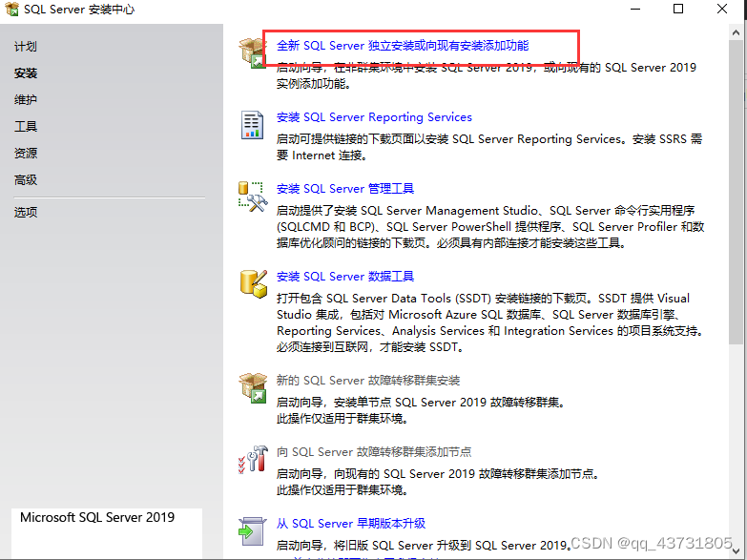Click the vertical scrollbar thumb
Viewport: 747px width, 560px height.
click(736, 192)
